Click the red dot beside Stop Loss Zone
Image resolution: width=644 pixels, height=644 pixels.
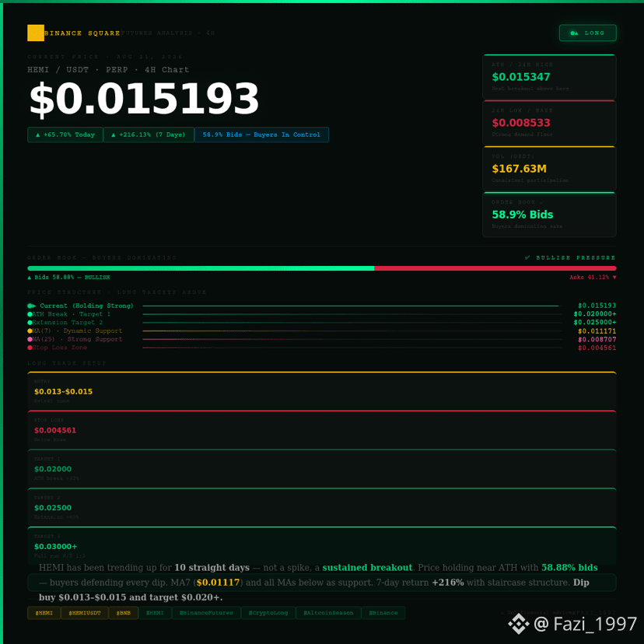(x=30, y=348)
